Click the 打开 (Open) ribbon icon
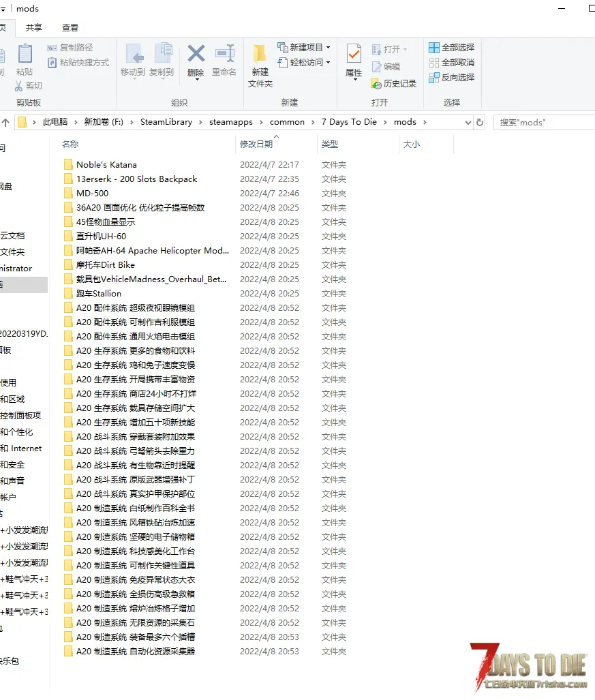 coord(376,49)
